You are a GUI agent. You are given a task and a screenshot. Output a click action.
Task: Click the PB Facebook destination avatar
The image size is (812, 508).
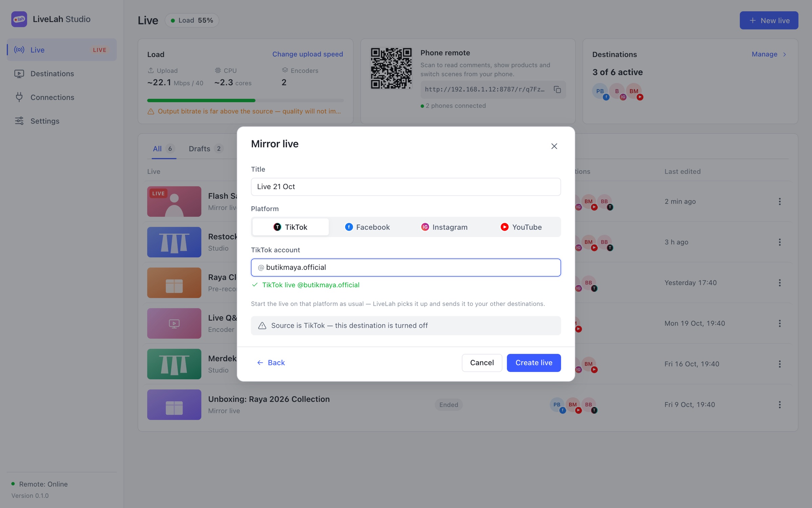pos(601,91)
